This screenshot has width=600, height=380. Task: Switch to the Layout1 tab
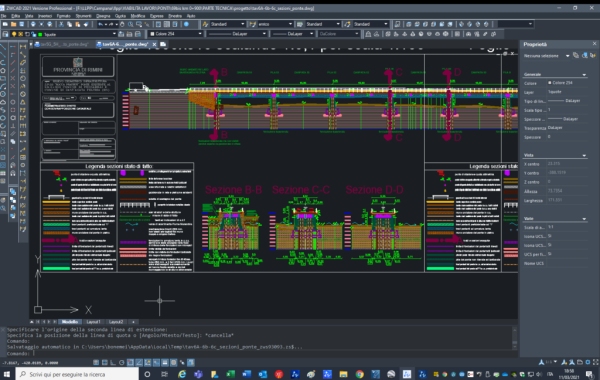coord(93,322)
